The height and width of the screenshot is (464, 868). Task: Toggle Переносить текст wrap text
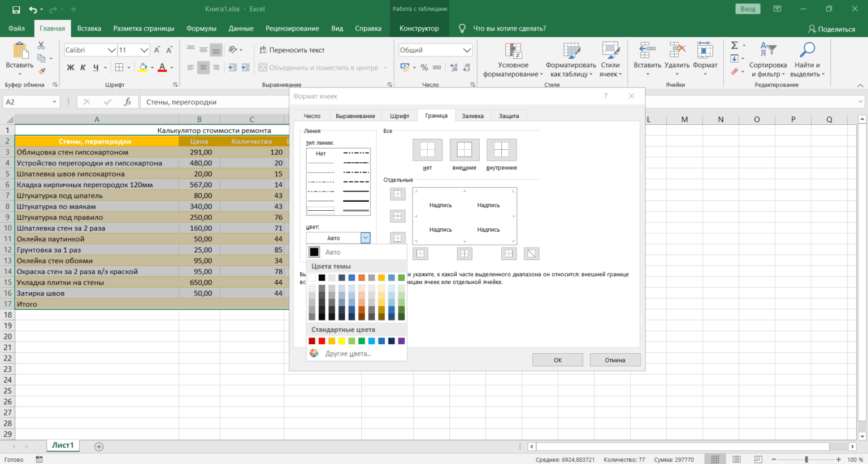292,50
